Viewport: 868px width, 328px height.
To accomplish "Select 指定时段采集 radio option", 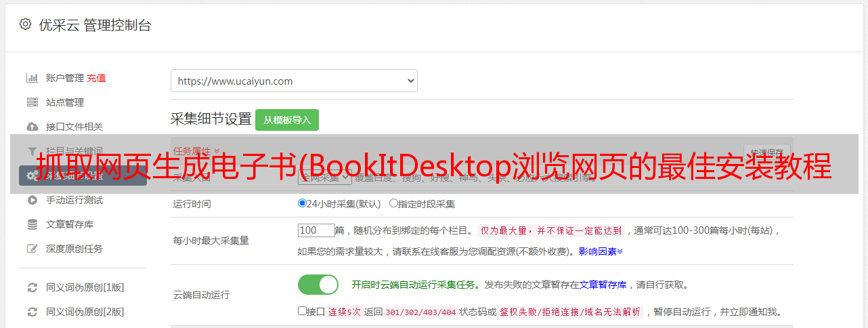I will pyautogui.click(x=393, y=203).
